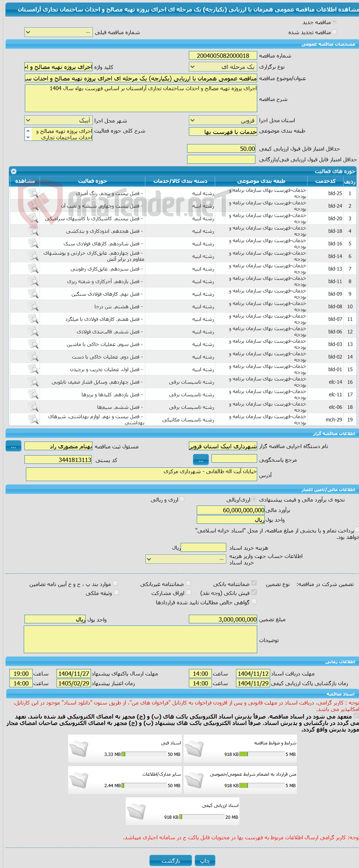
Task: Select مناقصه تجدید شده radio button
Action: point(335,32)
